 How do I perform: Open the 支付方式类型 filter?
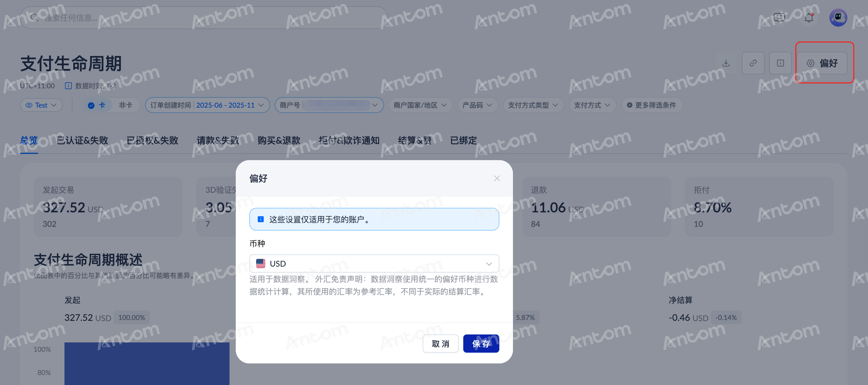coord(533,105)
